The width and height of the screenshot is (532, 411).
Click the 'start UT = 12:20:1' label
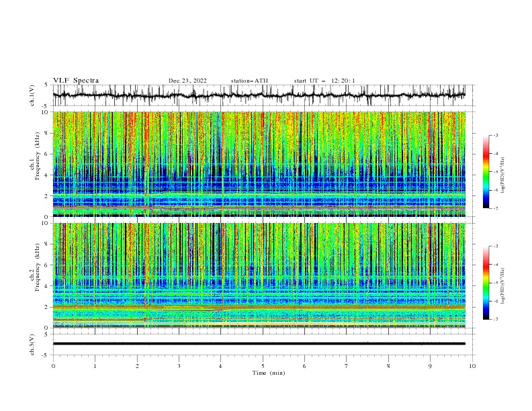click(324, 81)
